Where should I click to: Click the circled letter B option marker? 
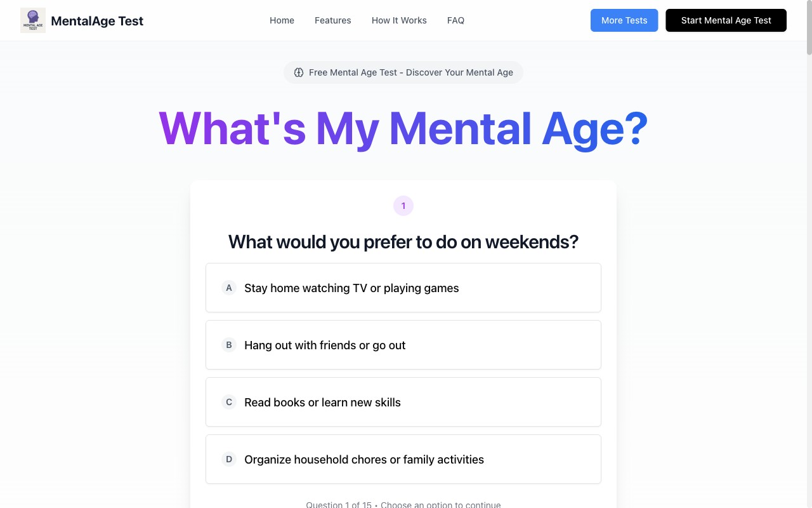(228, 345)
